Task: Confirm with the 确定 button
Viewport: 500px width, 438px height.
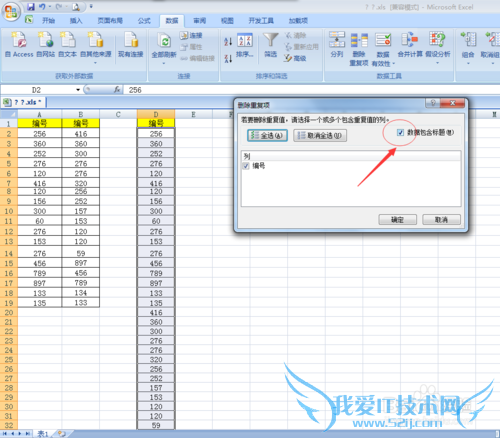Action: (x=397, y=220)
